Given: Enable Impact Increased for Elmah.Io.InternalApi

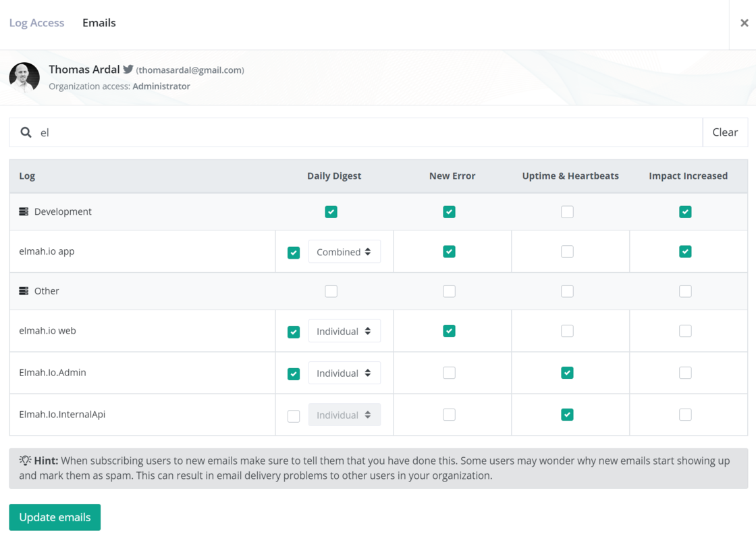Looking at the screenshot, I should click(685, 415).
